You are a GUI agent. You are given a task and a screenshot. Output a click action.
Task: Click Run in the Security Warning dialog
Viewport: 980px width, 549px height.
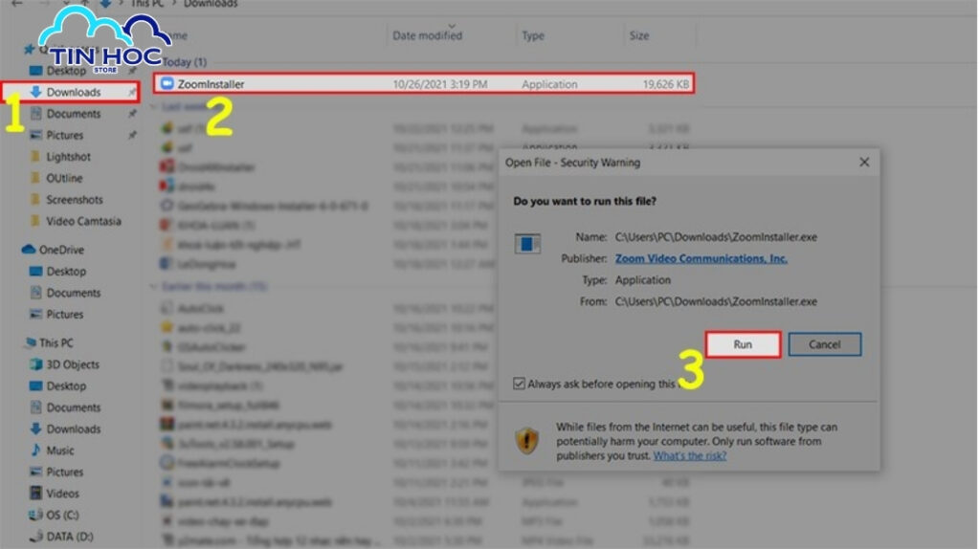[743, 344]
